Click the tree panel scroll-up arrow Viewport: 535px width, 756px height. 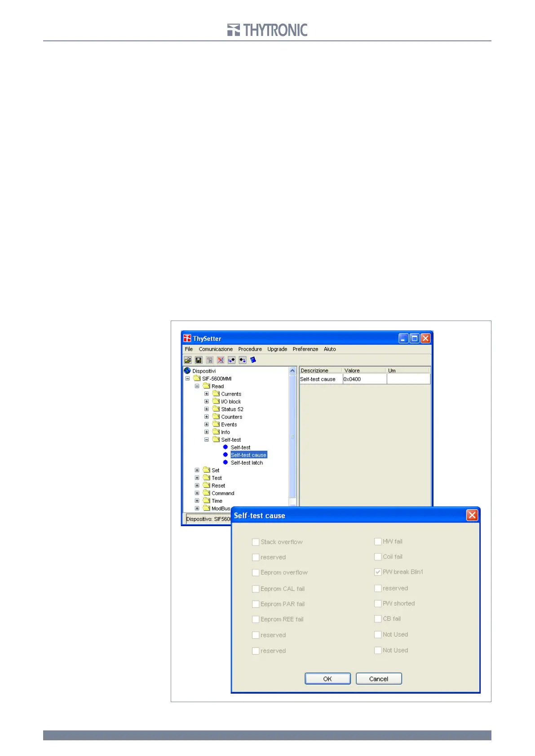[x=292, y=371]
